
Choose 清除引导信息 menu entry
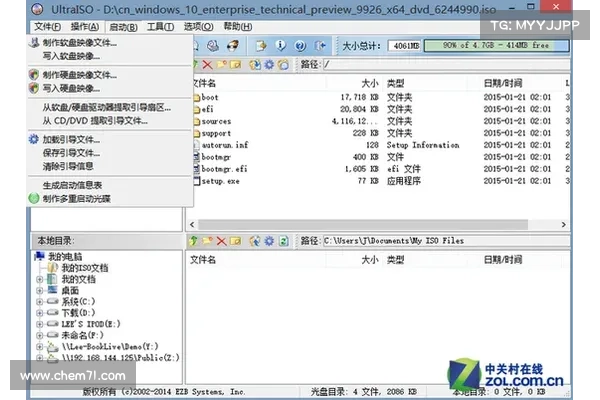[x=110, y=166]
